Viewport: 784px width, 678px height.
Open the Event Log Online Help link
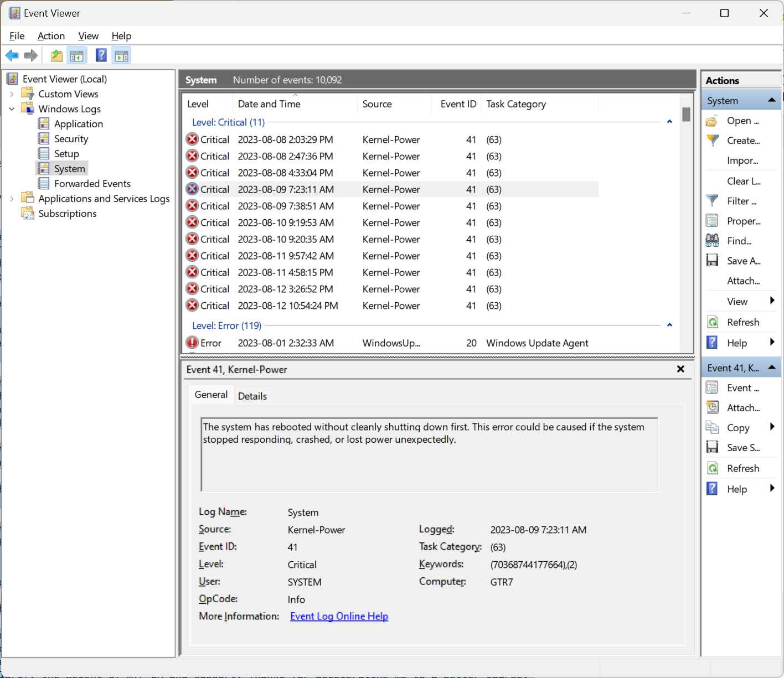[x=339, y=616]
